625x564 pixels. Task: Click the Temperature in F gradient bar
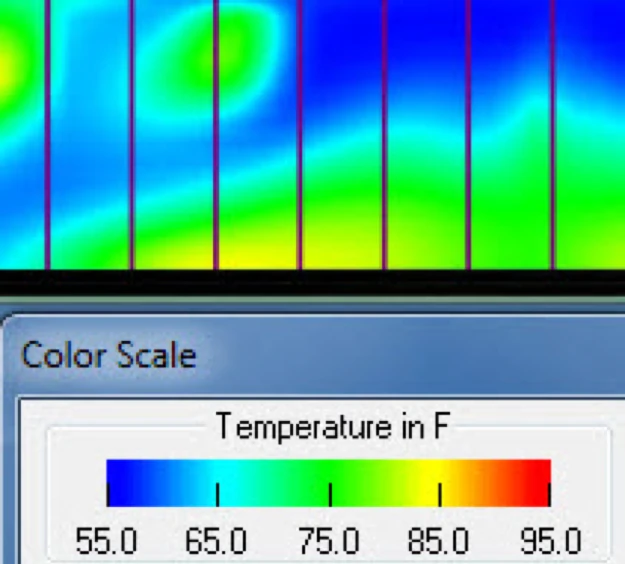coord(329,483)
